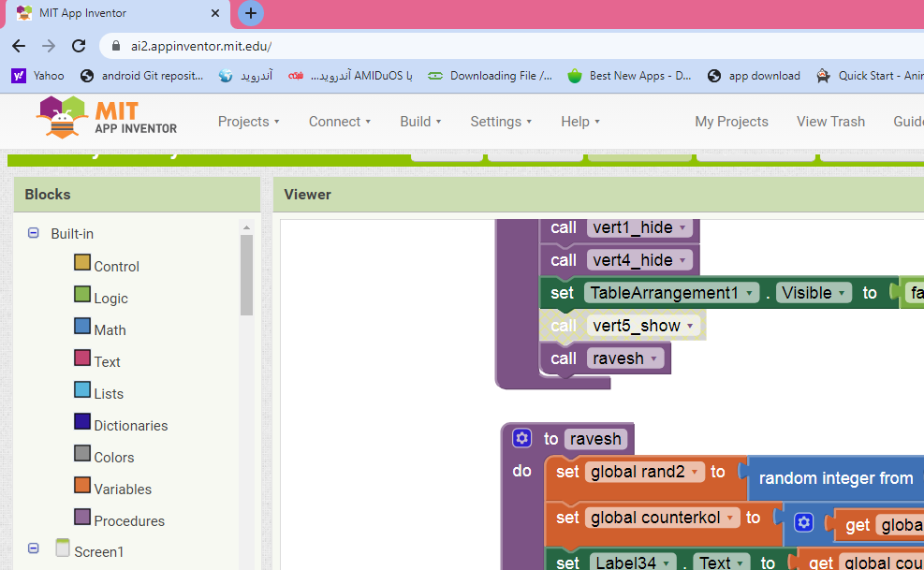
Task: Click the browser address bar
Action: click(468, 46)
